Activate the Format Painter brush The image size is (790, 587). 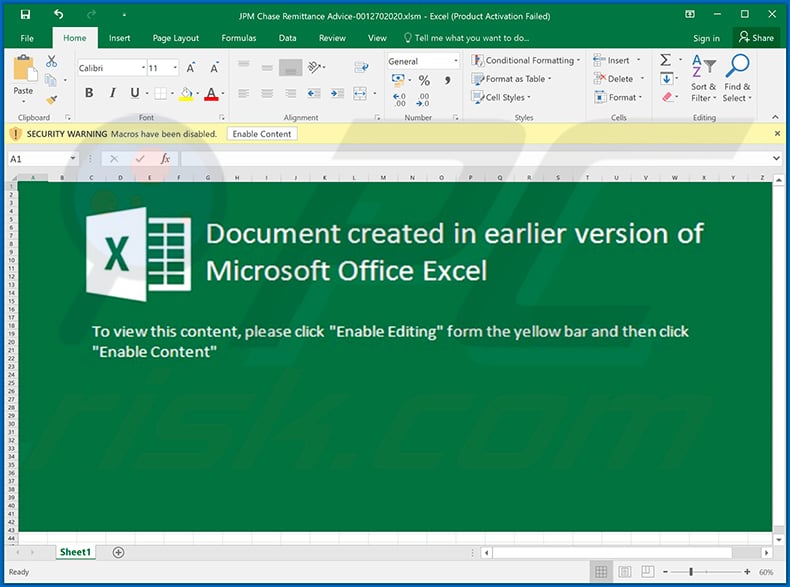pyautogui.click(x=51, y=99)
